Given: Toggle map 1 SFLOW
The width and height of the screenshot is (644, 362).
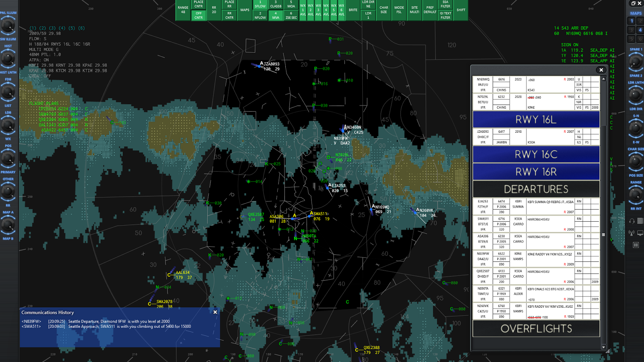Looking at the screenshot, I should [x=260, y=4].
